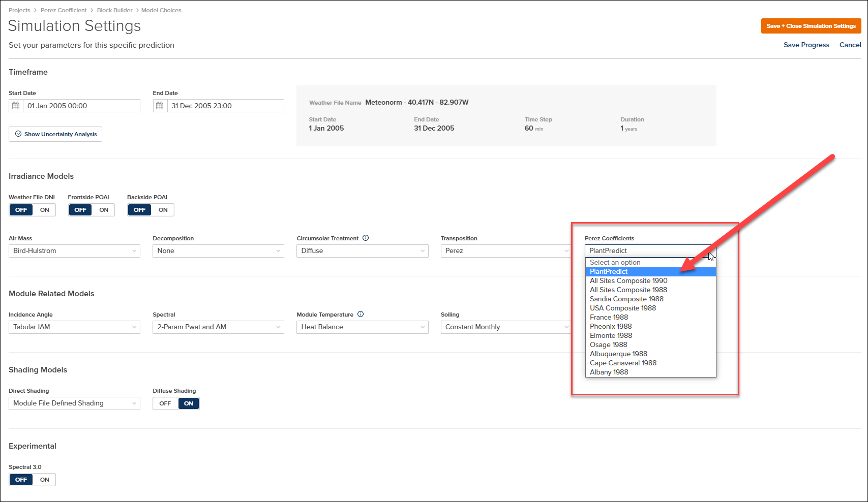
Task: Click Save + Close Simulation Settings button
Action: click(x=811, y=26)
